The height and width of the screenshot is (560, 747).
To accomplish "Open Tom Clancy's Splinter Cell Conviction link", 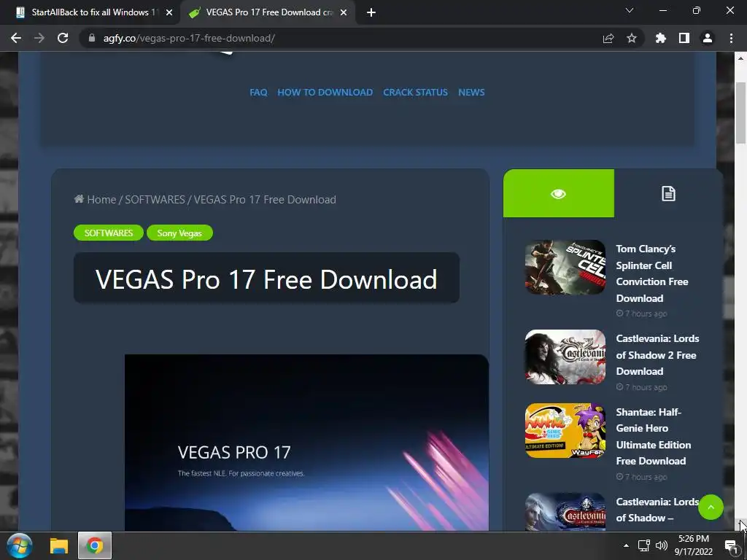I will (651, 273).
